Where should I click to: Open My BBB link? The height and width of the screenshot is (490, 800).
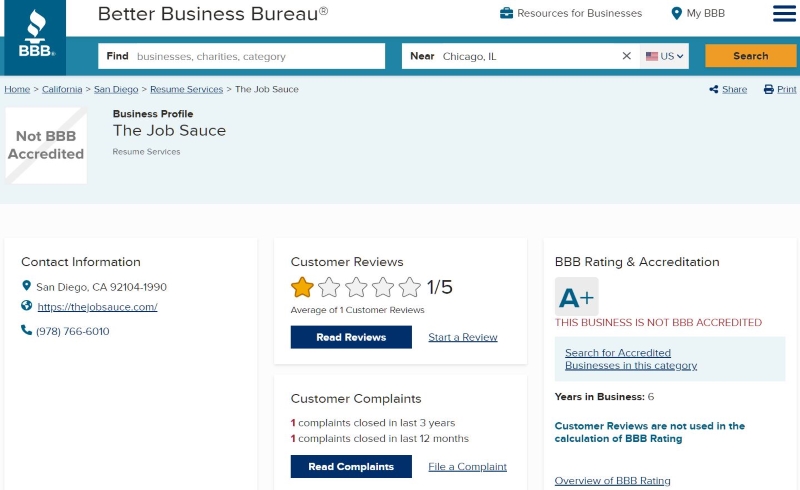point(706,13)
